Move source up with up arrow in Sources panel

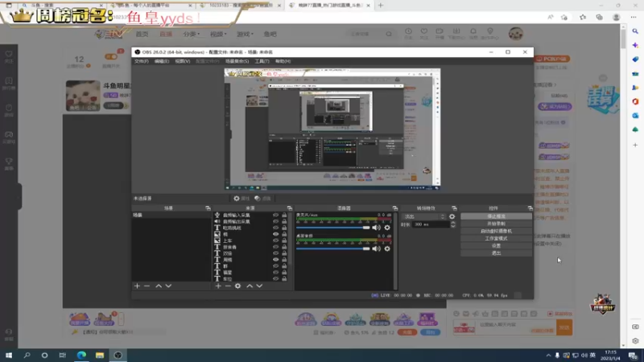250,286
